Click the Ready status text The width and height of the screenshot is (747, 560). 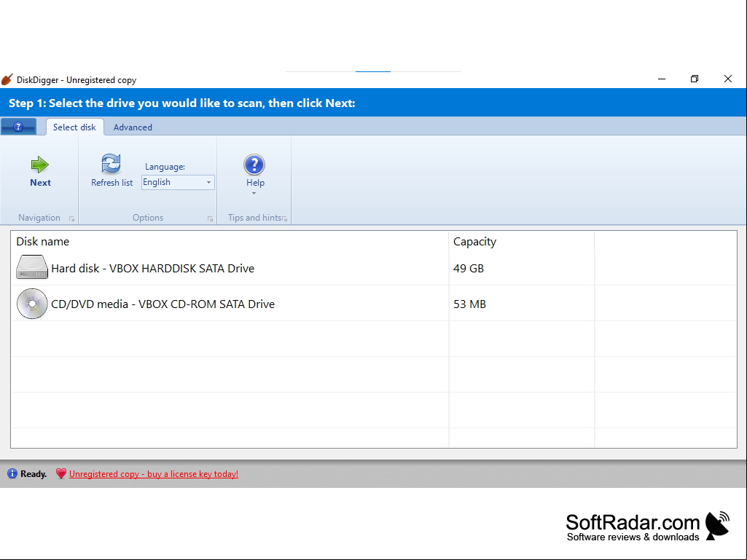coord(34,474)
